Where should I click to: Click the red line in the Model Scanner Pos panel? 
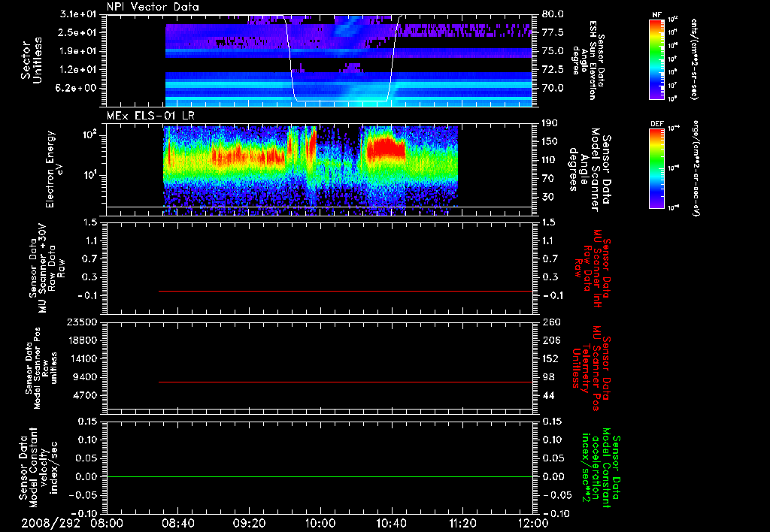(345, 382)
